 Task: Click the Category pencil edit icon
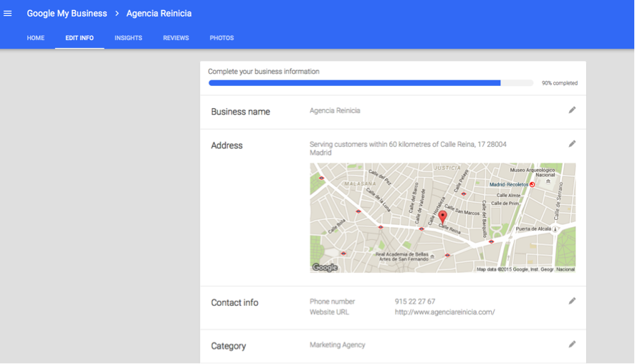[572, 345]
